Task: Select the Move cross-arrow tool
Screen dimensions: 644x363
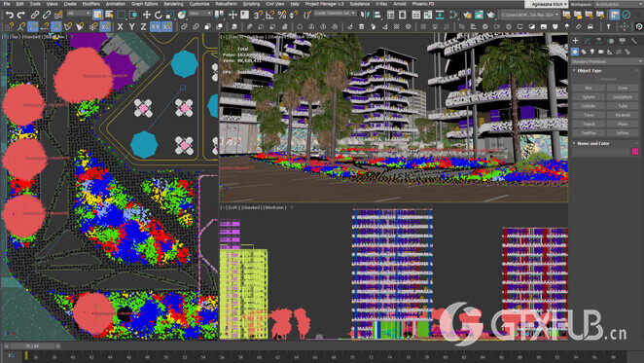Action: [147, 15]
